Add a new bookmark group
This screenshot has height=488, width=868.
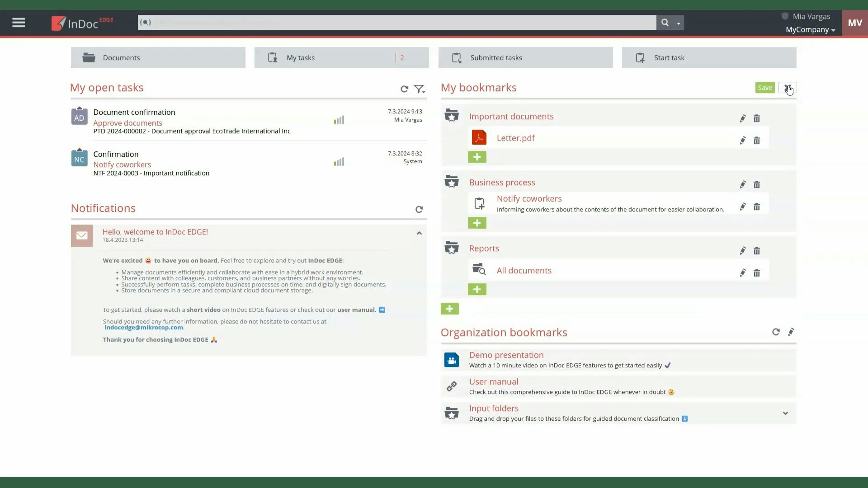449,309
